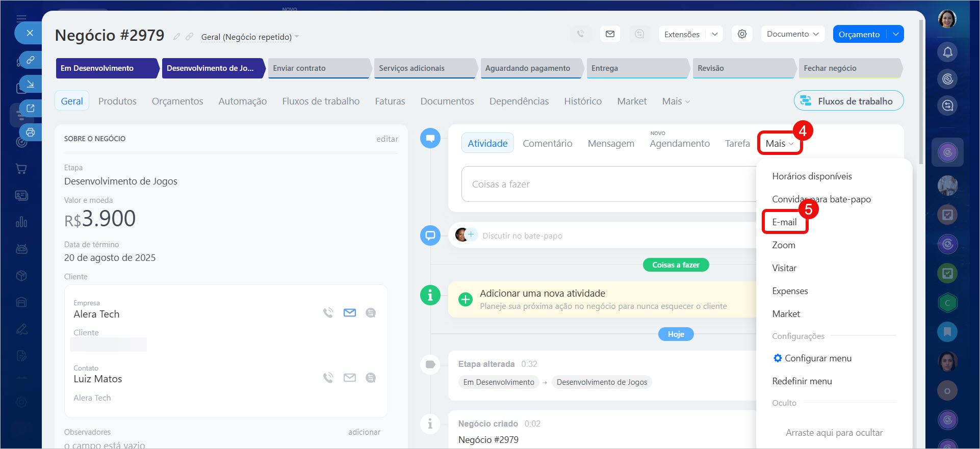980x449 pixels.
Task: Switch to the Produtos tab
Action: click(117, 101)
